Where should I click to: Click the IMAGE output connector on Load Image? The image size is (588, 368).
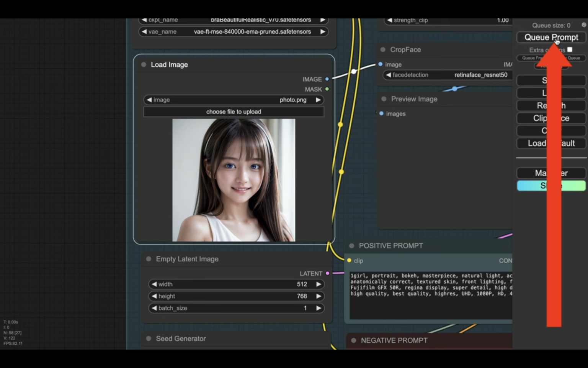(327, 79)
